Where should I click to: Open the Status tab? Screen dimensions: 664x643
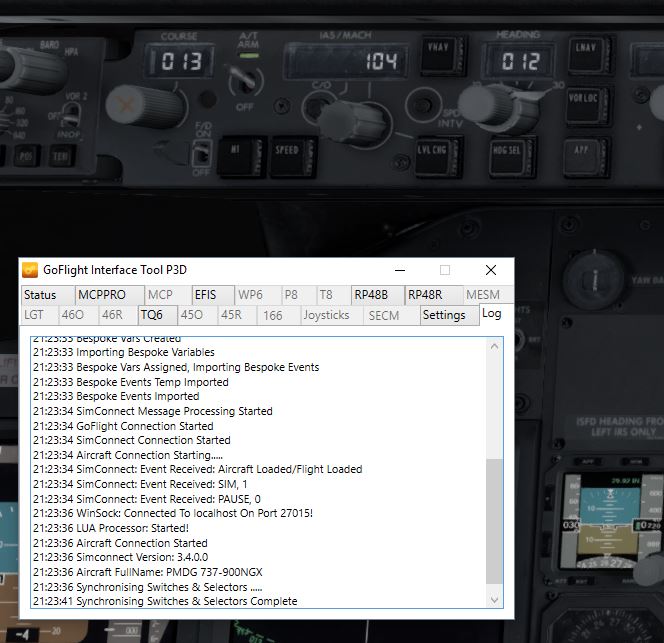[40, 295]
